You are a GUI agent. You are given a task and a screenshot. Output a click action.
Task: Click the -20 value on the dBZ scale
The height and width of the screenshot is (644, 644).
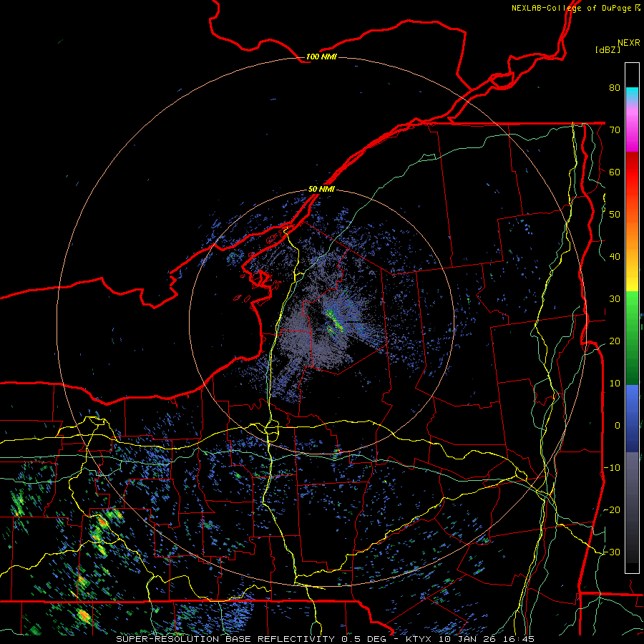(x=612, y=510)
